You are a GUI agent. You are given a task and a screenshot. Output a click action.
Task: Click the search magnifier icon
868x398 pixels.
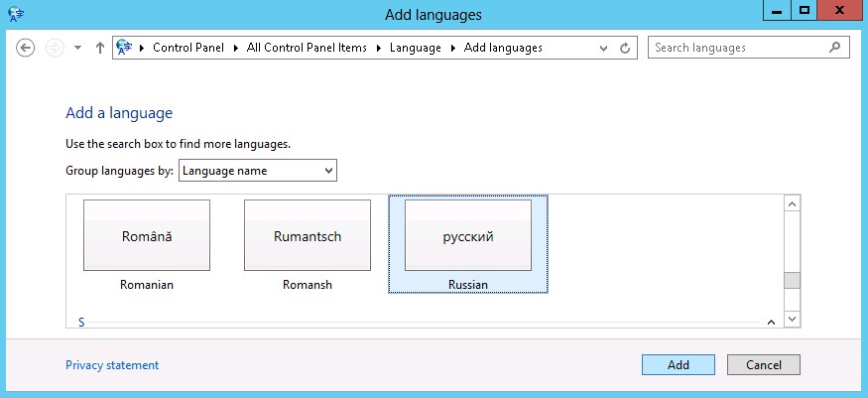[833, 48]
